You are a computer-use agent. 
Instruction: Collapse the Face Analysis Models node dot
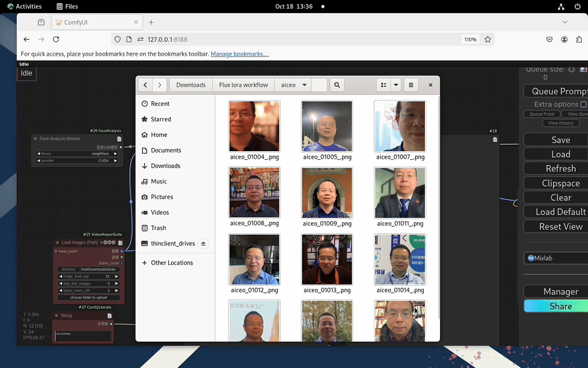tap(36, 139)
